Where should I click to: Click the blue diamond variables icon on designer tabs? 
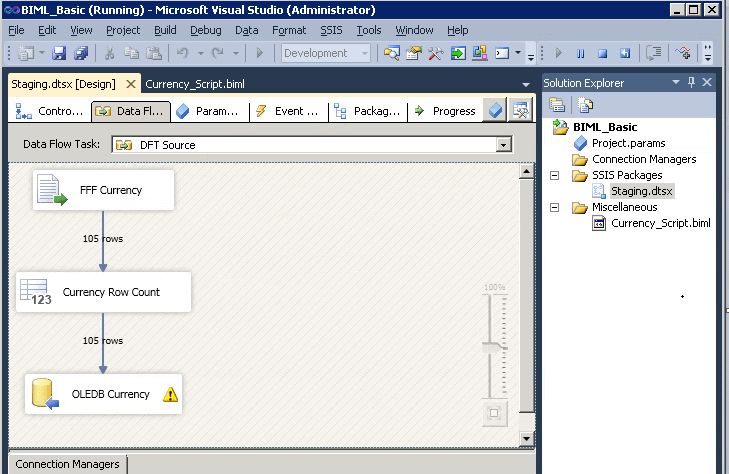[x=496, y=111]
